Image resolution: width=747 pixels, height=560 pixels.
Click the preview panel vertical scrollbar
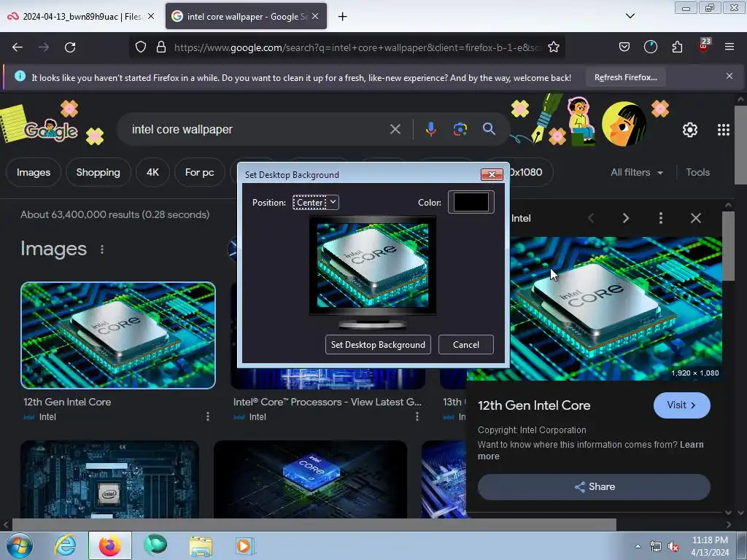[728, 246]
